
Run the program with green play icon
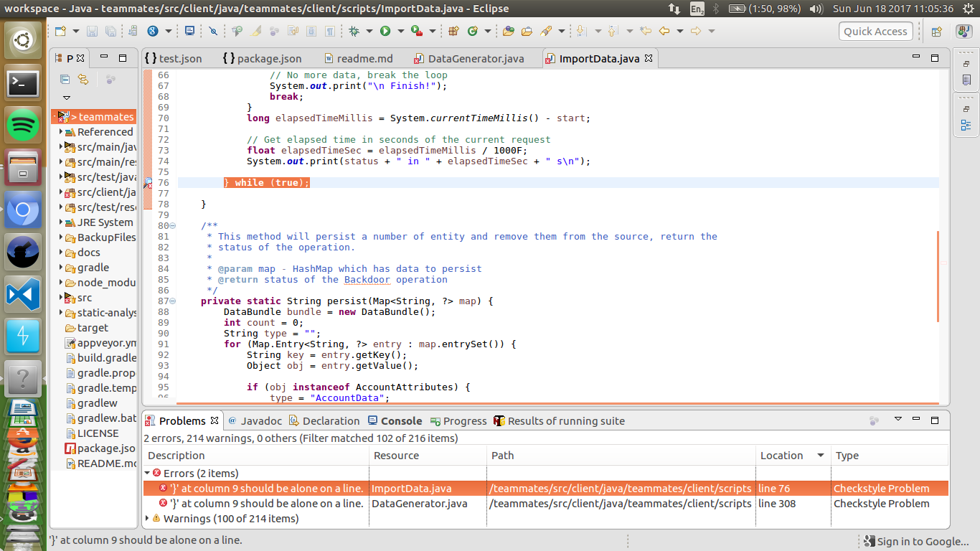coord(385,32)
